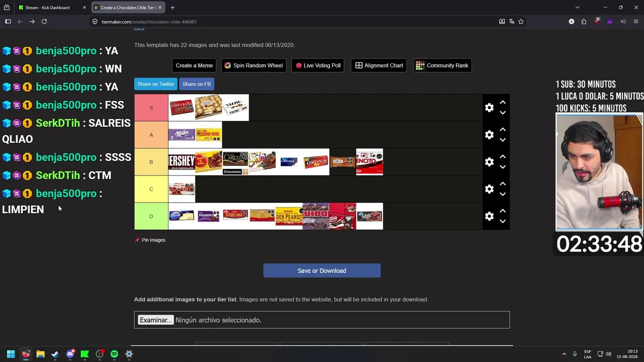644x362 pixels.
Task: Select Bon o Bon chocolate in B tier
Action: pos(208,162)
